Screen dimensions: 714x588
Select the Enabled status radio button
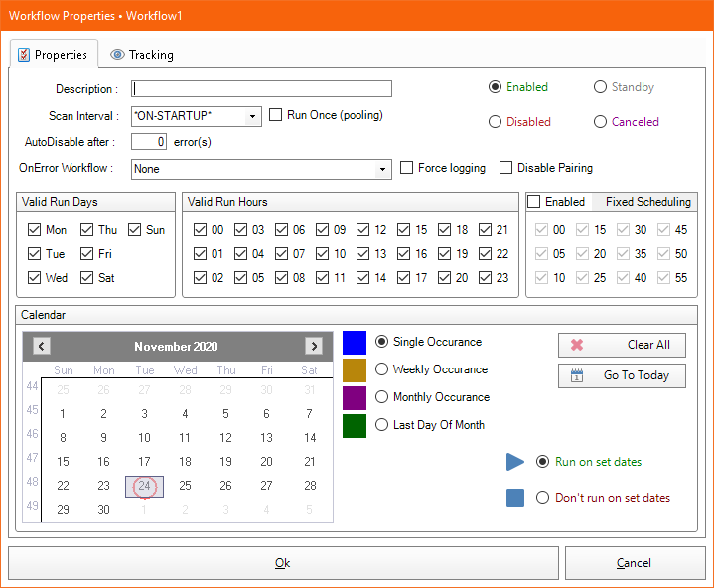point(495,87)
